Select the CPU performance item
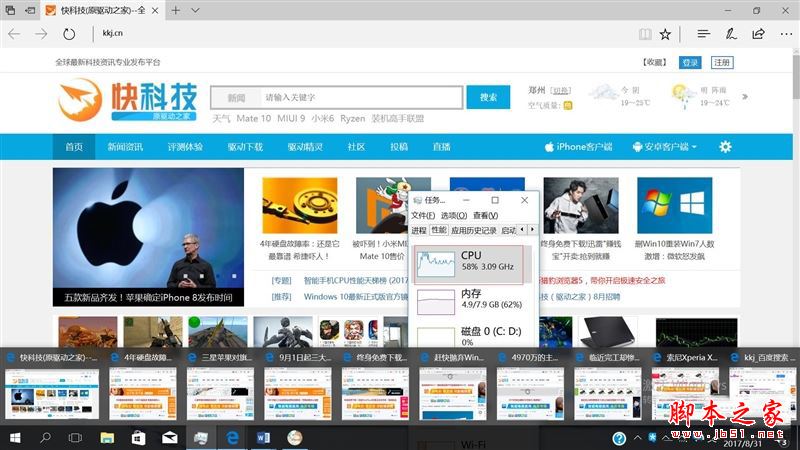 tap(469, 264)
